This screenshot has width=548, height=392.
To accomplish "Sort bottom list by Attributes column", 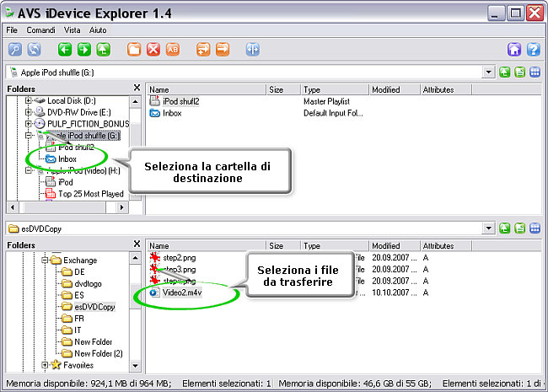I will pyautogui.click(x=446, y=246).
